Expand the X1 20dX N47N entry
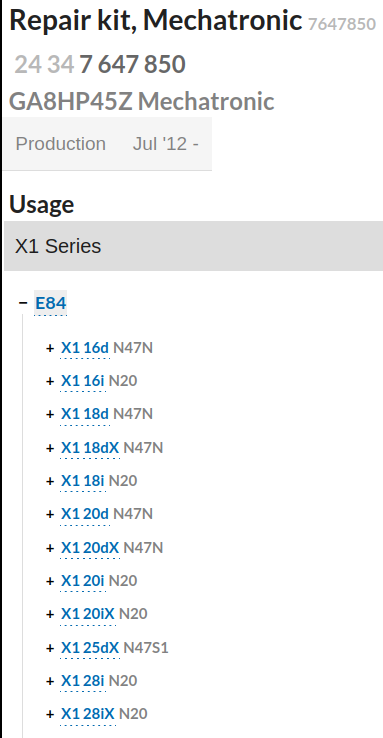Image resolution: width=383 pixels, height=738 pixels. click(50, 548)
